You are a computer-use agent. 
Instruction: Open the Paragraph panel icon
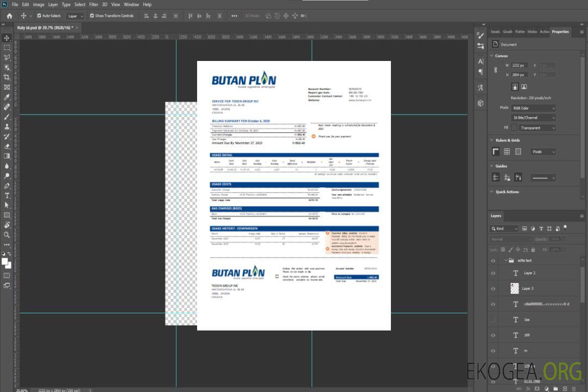pos(480,72)
